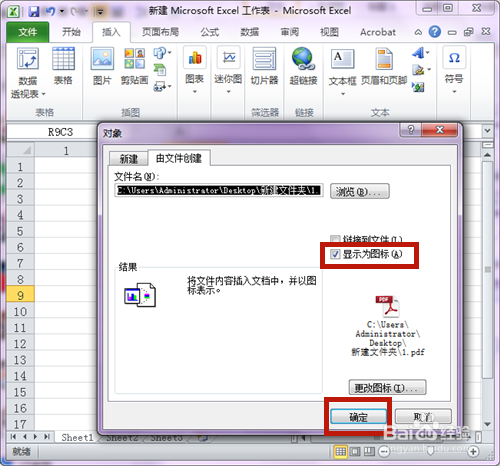Switch to the Create New (新建) dialog tab
Screen dimensions: 500x466
128,159
